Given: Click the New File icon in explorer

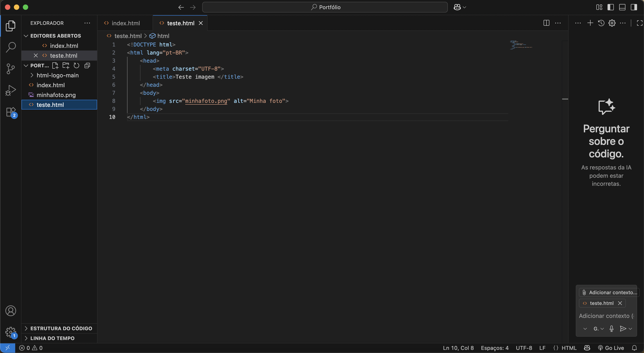Looking at the screenshot, I should click(x=55, y=66).
